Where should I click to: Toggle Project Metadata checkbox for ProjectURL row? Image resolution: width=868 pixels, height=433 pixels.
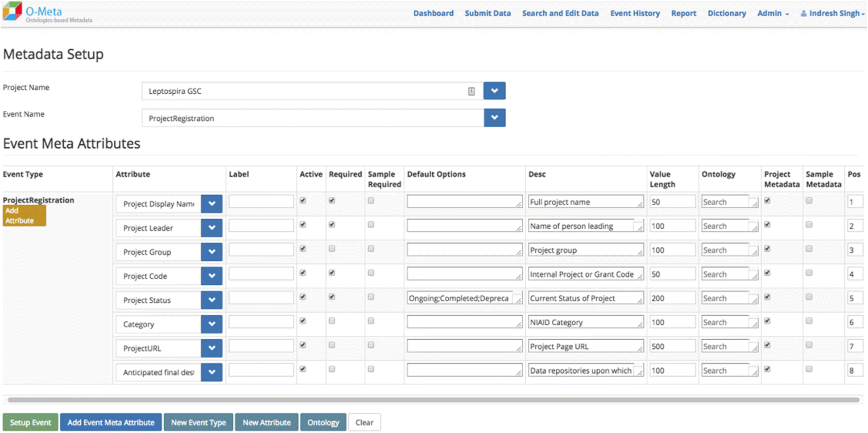pos(767,345)
